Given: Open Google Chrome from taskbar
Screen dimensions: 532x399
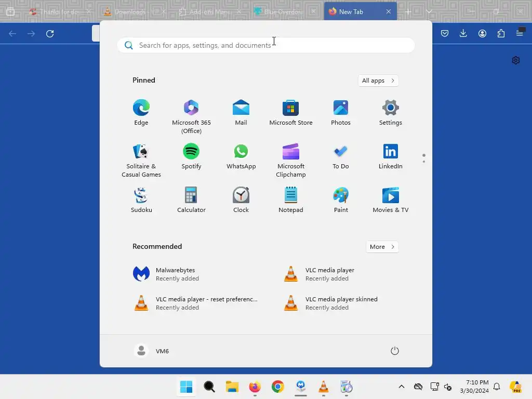Looking at the screenshot, I should (278, 387).
